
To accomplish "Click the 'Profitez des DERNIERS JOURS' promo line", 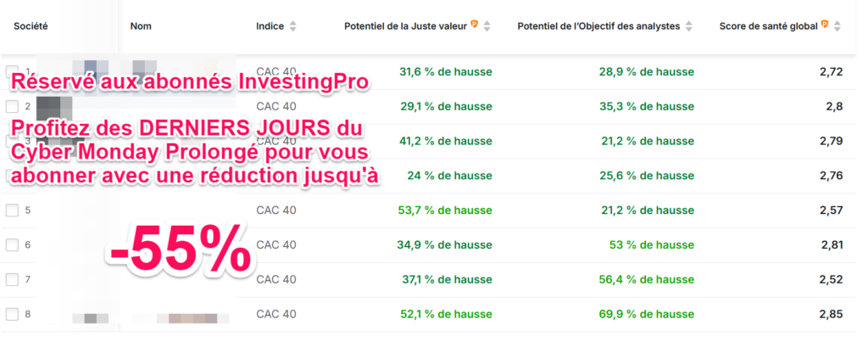I will (186, 129).
